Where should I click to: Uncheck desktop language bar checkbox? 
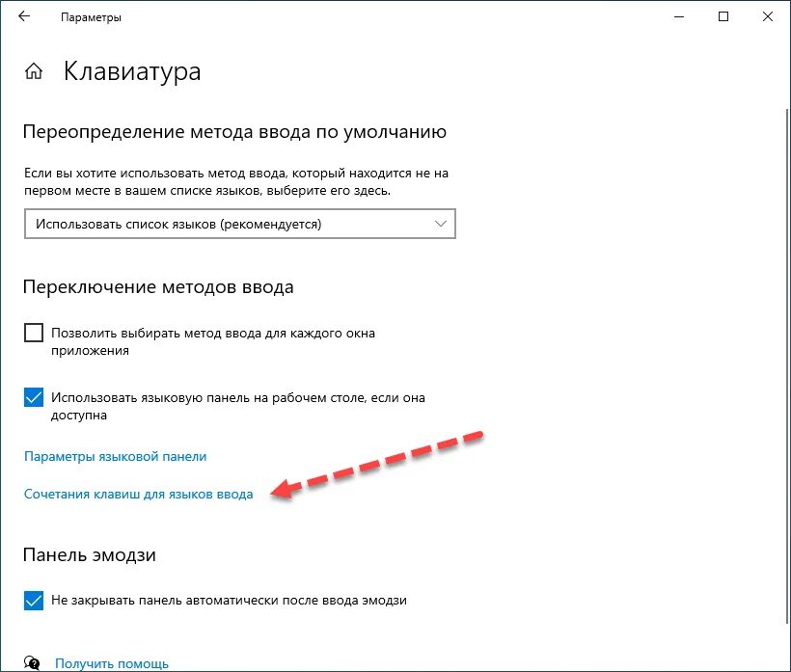(34, 397)
